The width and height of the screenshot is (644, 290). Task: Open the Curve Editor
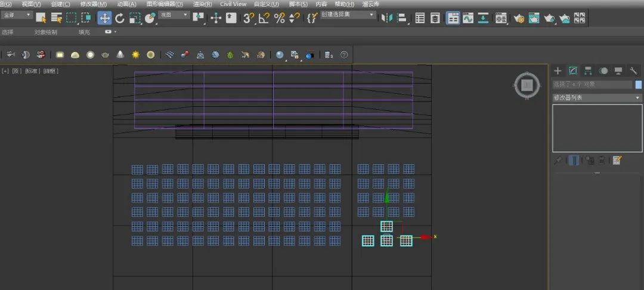(x=468, y=18)
